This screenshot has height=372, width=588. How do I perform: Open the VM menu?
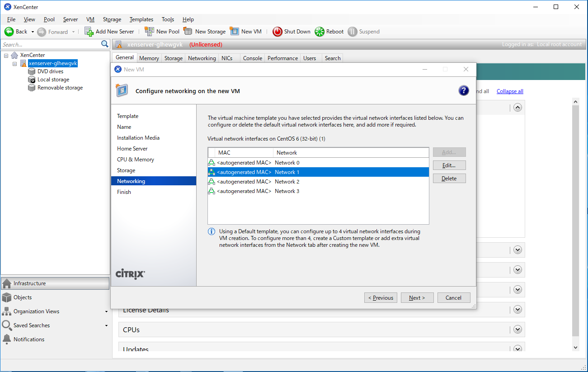[90, 19]
